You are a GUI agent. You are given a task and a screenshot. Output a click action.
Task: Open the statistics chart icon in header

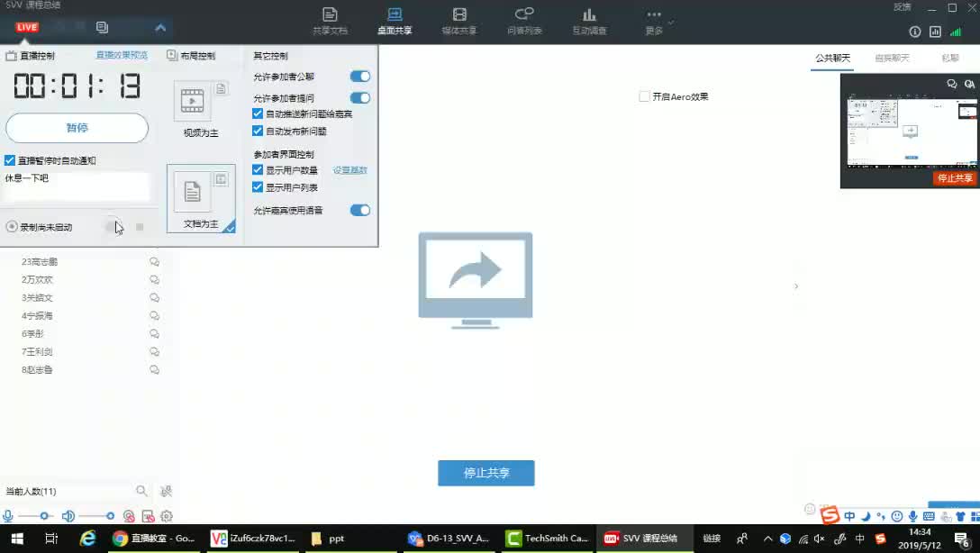coord(935,32)
